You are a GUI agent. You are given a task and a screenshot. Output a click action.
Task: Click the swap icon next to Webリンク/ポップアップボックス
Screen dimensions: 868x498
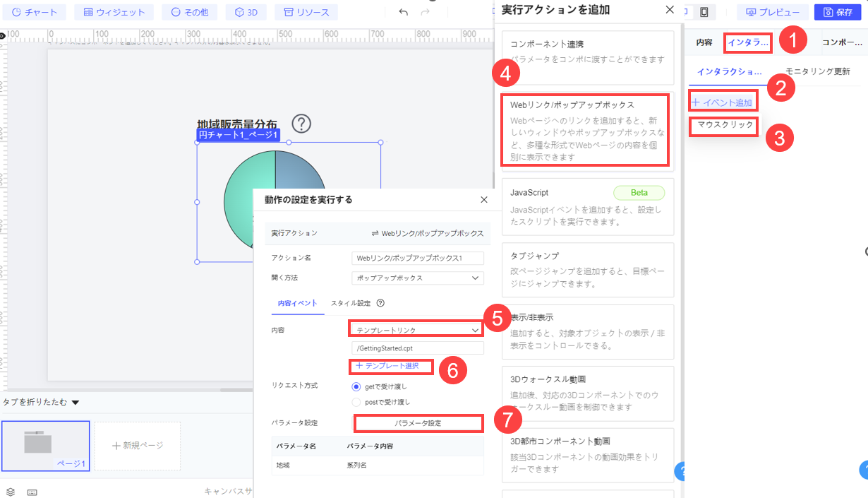(375, 233)
